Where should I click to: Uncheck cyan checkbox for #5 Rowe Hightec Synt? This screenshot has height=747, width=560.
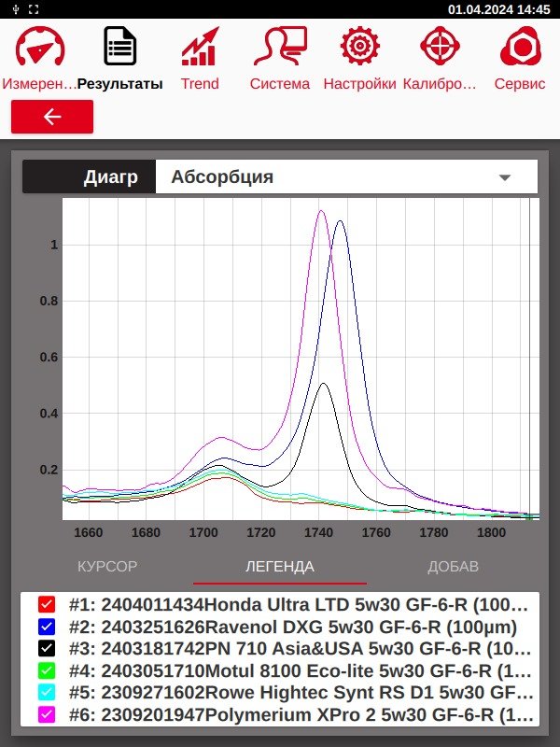tap(47, 692)
